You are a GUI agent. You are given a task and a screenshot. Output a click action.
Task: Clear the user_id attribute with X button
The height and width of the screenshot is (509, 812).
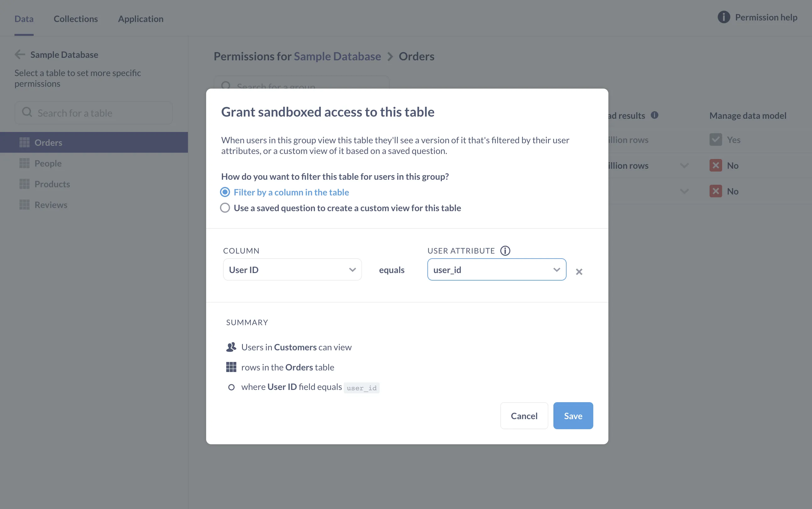578,271
